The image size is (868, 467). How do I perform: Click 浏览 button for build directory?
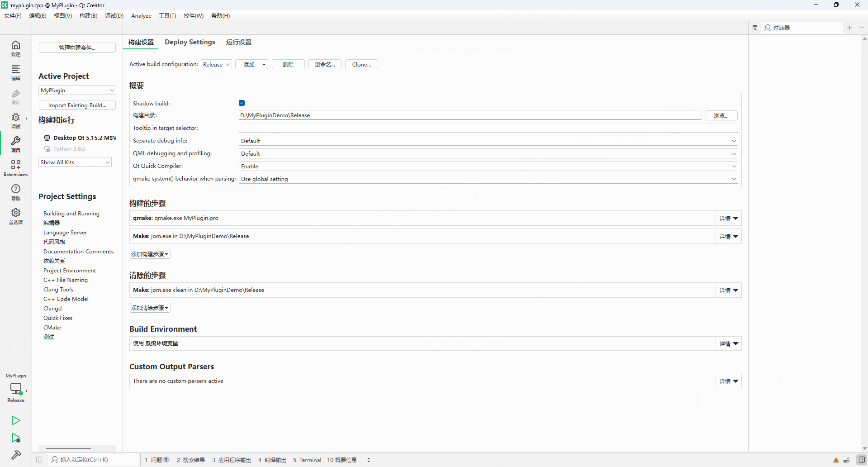(x=721, y=116)
